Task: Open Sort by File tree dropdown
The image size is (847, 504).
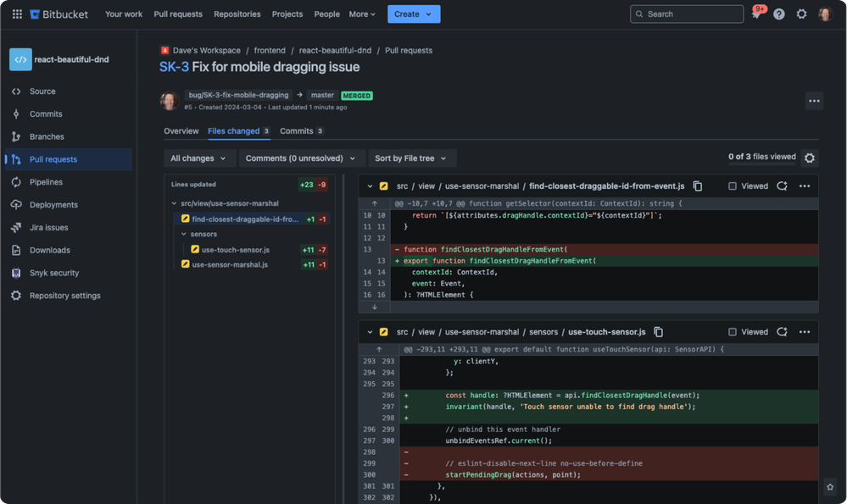Action: click(411, 158)
